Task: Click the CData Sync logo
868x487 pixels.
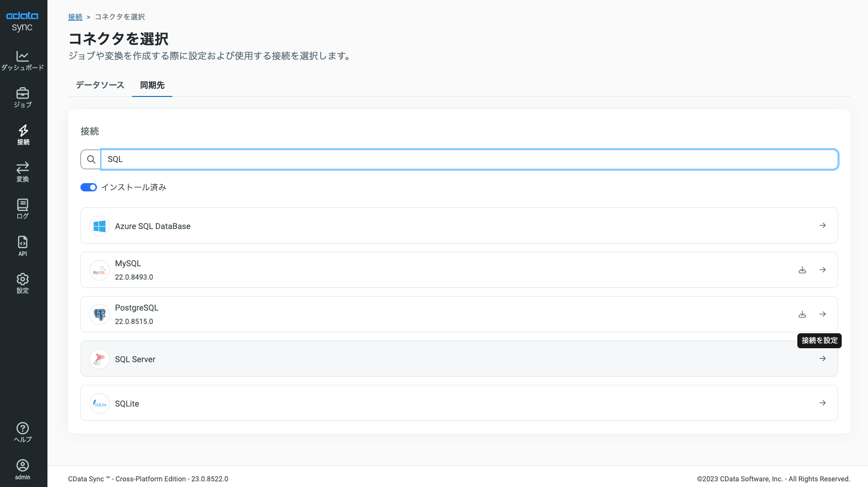Action: [x=22, y=21]
